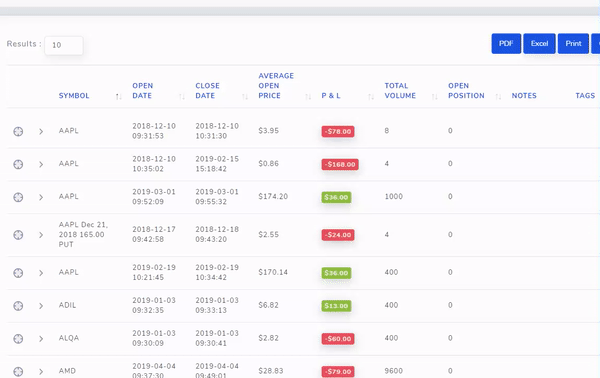Viewport: 600px width, 378px height.
Task: Print the trades table
Action: pyautogui.click(x=573, y=44)
